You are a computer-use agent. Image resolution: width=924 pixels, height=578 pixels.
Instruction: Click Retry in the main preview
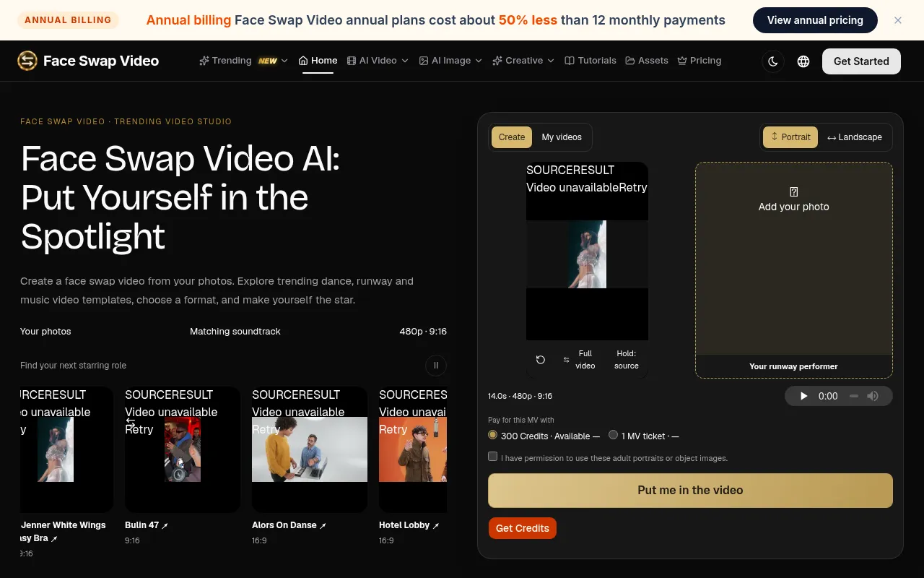click(633, 188)
